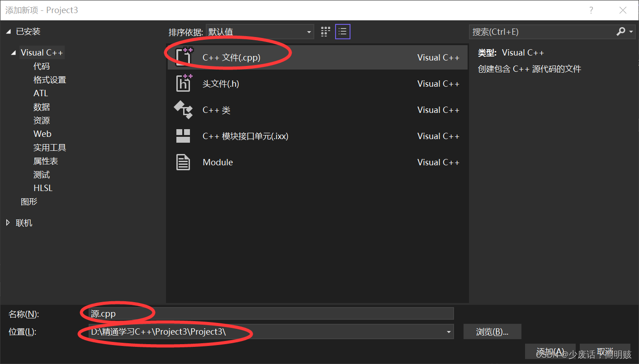Select the 代码 category
639x364 pixels.
(x=42, y=66)
